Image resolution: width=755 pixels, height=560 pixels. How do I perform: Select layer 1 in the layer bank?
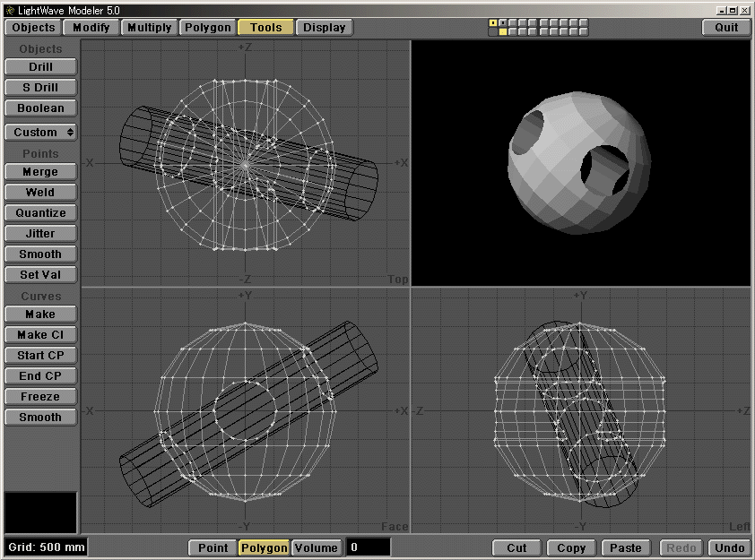point(493,22)
